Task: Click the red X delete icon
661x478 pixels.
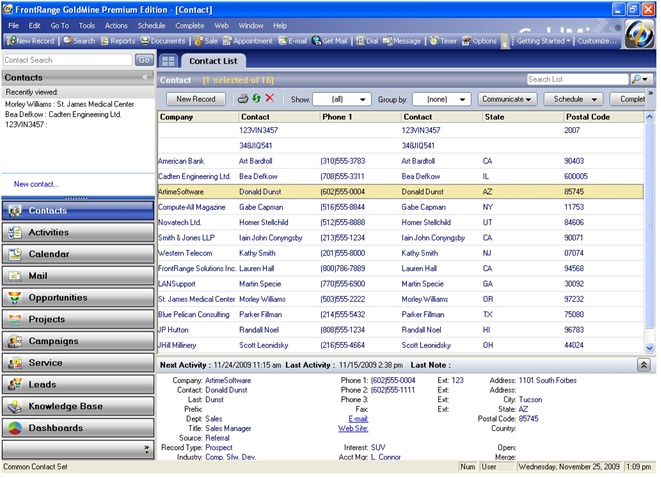Action: point(270,99)
